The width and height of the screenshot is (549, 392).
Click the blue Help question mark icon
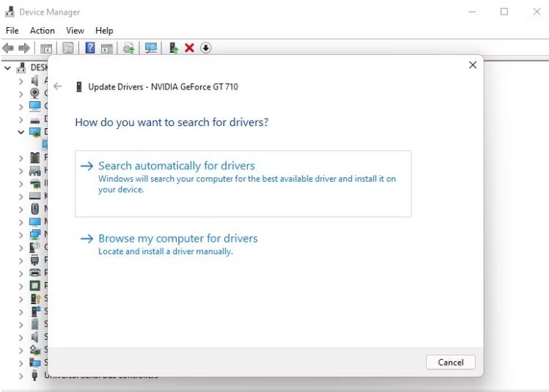(x=90, y=48)
